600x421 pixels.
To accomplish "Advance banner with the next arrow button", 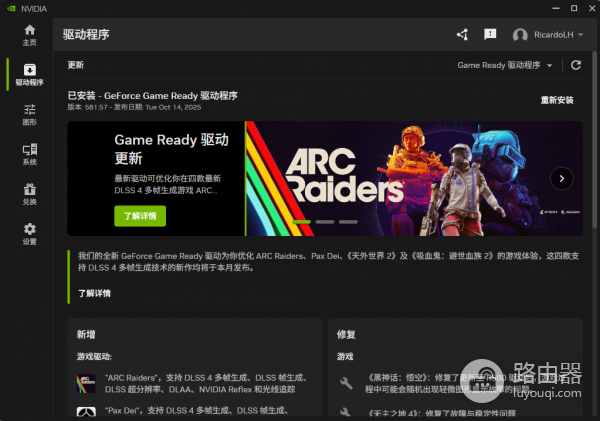I will click(562, 179).
